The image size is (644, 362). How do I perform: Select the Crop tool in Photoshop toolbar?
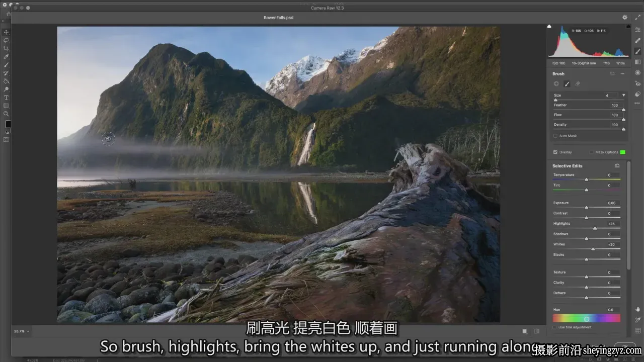[6, 48]
